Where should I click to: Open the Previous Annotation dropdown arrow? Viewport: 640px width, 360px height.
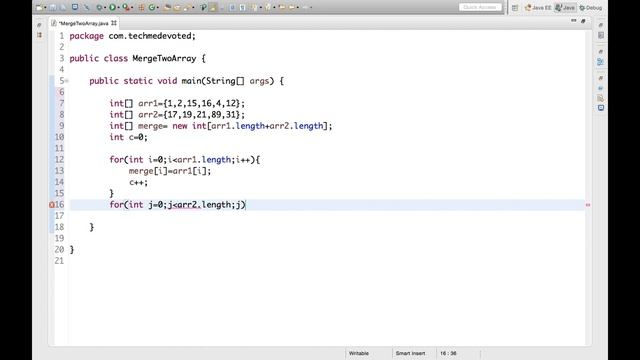(x=274, y=7)
